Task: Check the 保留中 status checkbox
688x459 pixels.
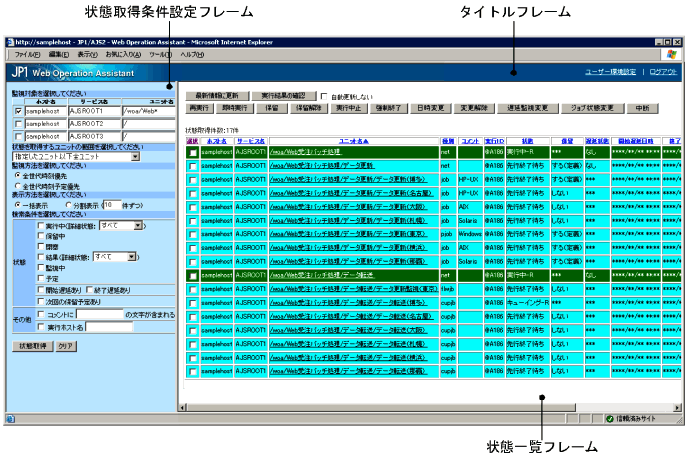Action: tap(41, 236)
